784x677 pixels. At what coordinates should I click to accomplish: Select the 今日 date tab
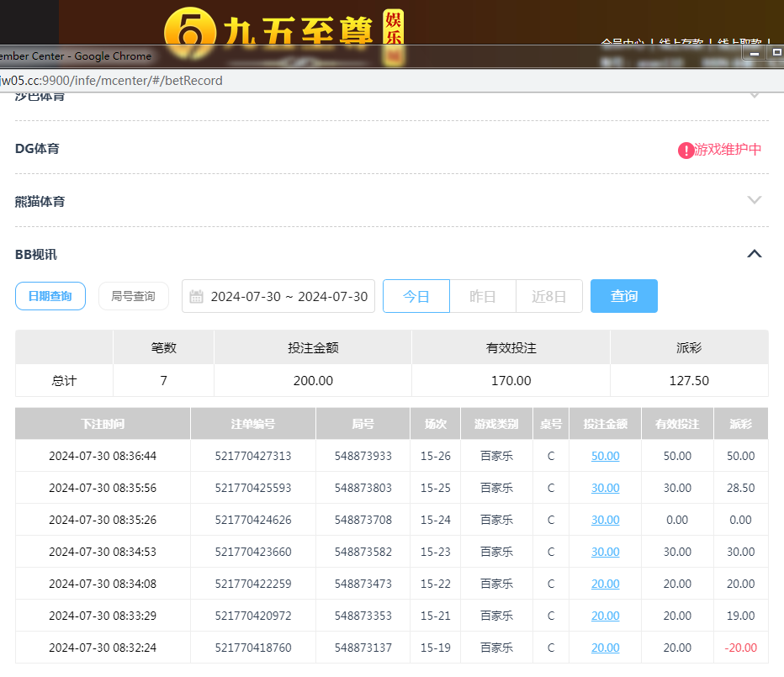click(416, 296)
